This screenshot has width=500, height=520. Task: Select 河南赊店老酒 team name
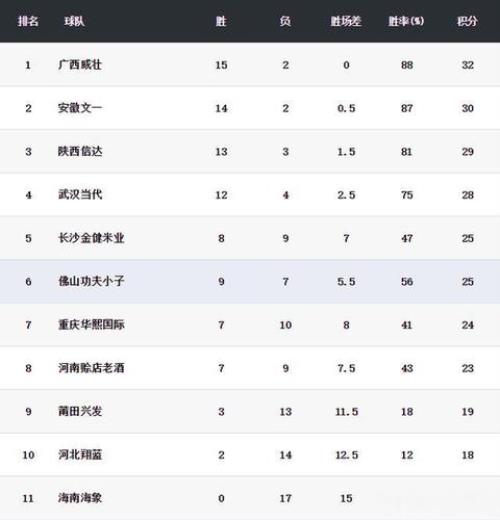point(91,368)
